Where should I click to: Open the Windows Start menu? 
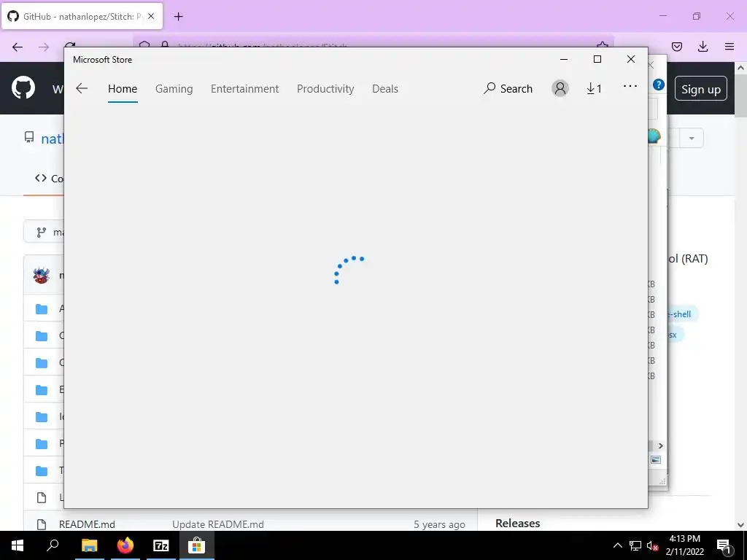pos(18,545)
